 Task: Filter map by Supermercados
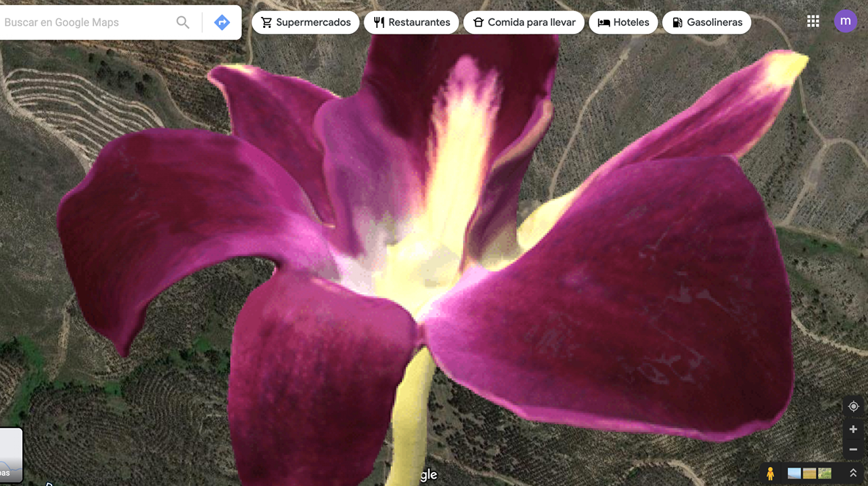[x=306, y=23]
